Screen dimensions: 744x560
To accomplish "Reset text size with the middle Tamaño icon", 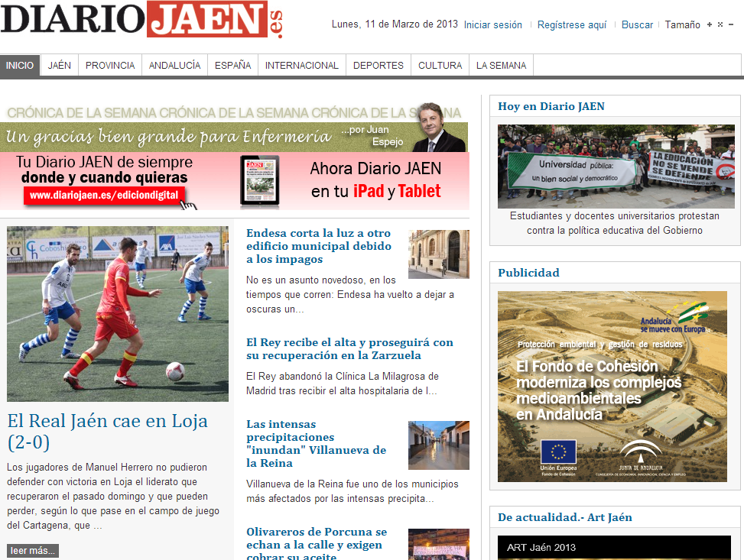I will click(720, 24).
